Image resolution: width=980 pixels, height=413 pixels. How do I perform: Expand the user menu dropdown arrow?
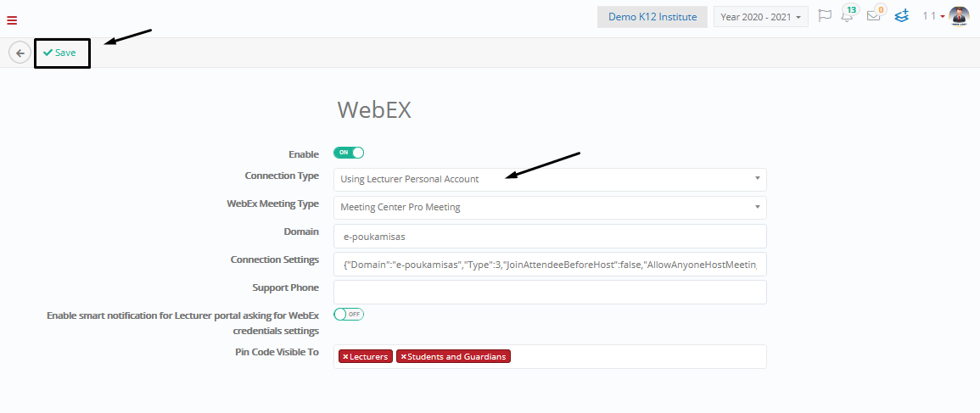point(943,17)
